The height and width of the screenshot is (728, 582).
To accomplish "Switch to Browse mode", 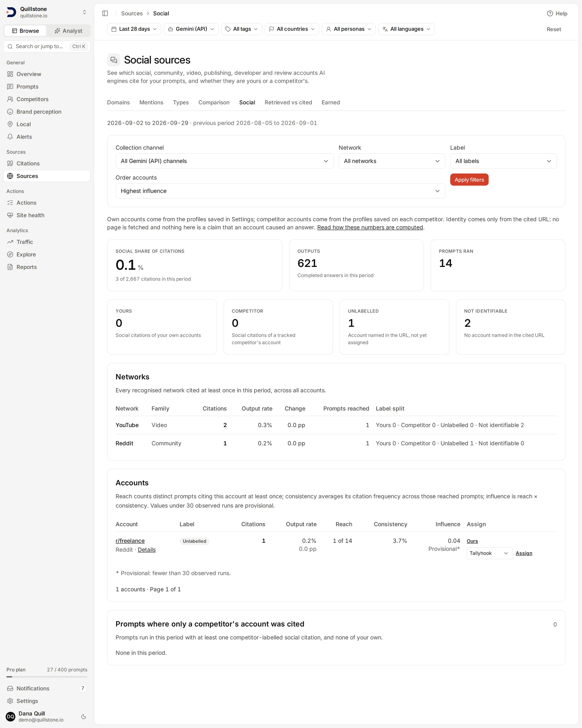I will click(x=25, y=31).
